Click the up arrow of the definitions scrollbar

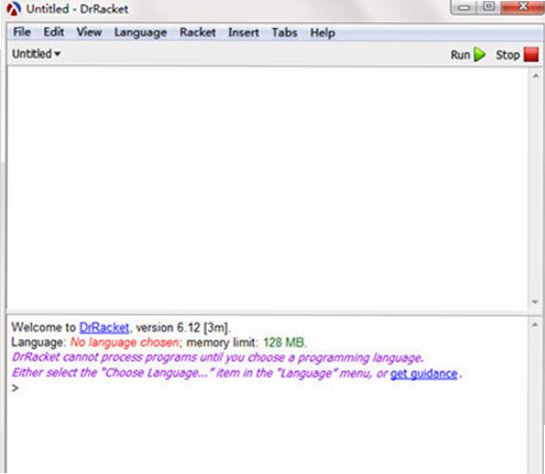point(535,75)
